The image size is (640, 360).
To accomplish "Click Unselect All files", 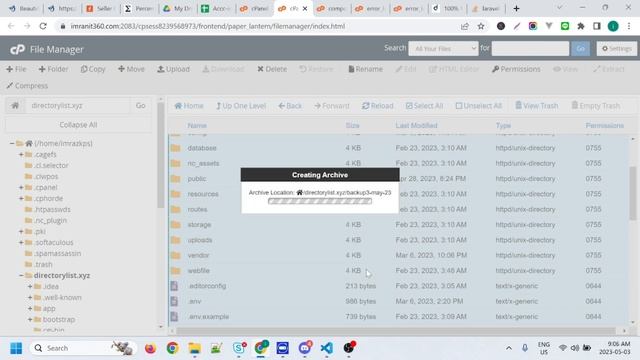I will tap(478, 106).
